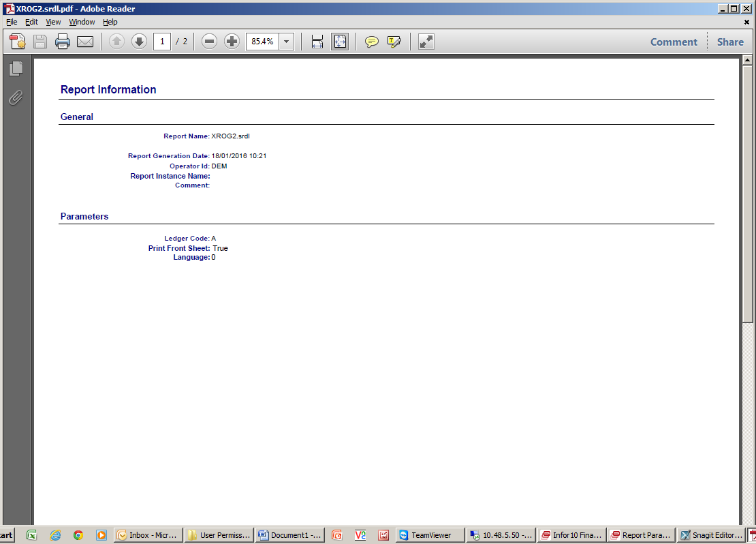Screen dimensions: 756x544
Task: Click the Report Information heading
Action: (108, 90)
